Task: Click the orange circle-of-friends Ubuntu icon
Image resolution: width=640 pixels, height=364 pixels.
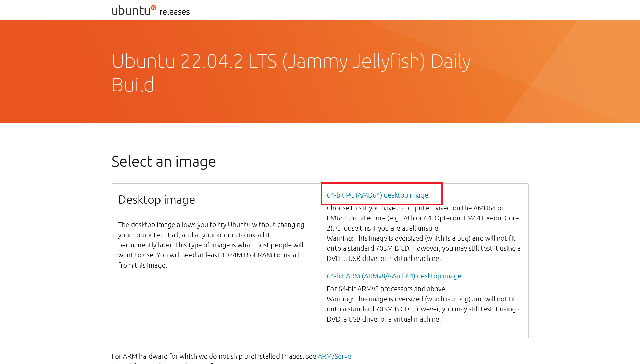Action: coord(154,8)
